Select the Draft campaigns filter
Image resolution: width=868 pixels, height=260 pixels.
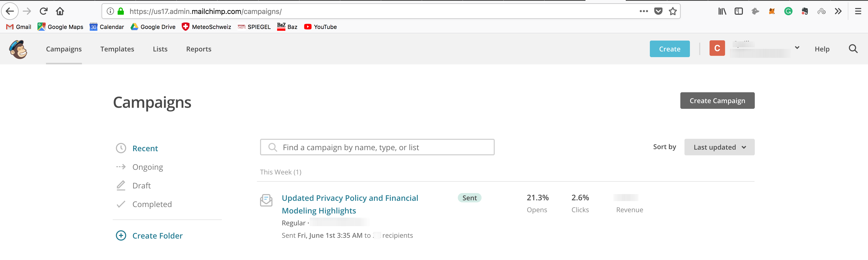click(x=142, y=186)
